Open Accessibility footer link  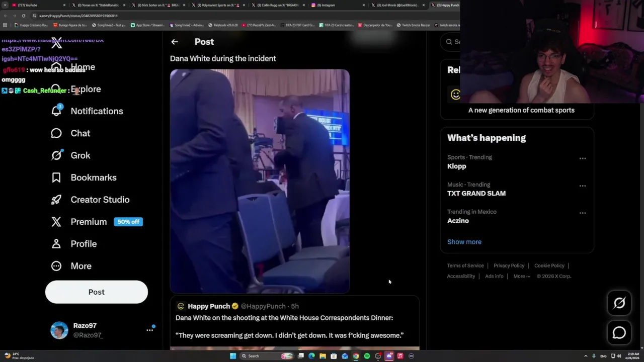tap(461, 276)
